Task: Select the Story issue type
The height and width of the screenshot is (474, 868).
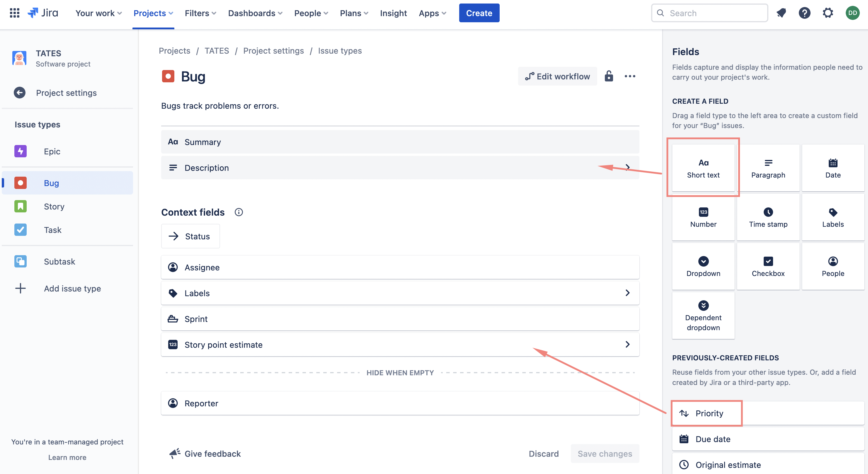Action: (54, 206)
